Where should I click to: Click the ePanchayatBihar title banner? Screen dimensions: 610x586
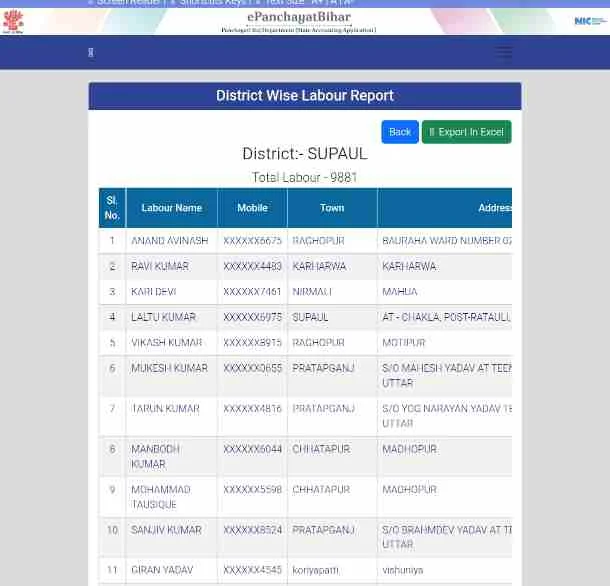coord(298,22)
